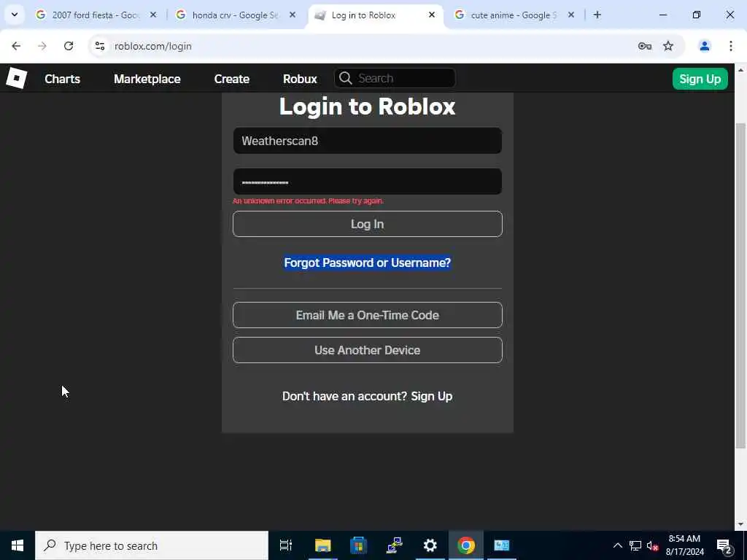
Task: Click the green Sign Up button
Action: (700, 79)
